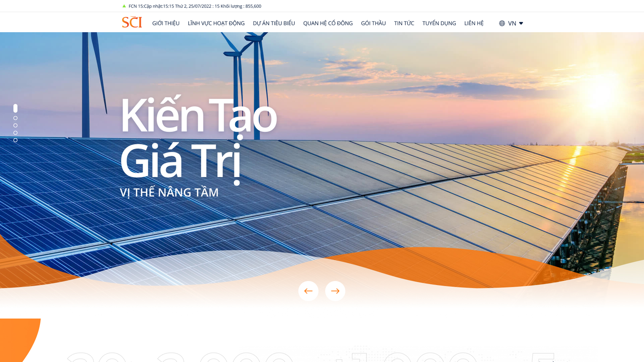Select the third slider pagination dot

click(15, 125)
